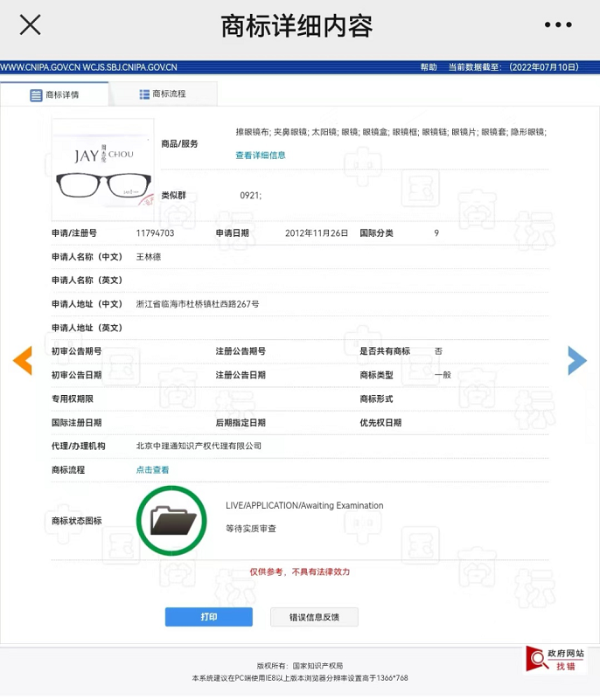Click the 政府网站找错 badge

click(x=555, y=660)
